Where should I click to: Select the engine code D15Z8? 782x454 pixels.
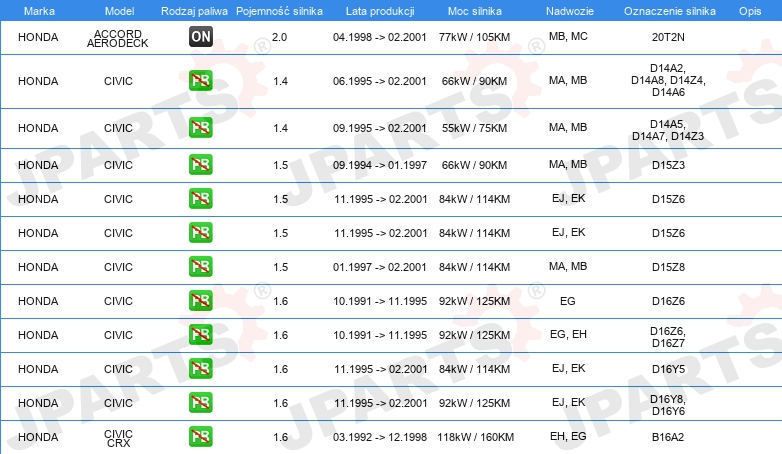[x=668, y=267]
